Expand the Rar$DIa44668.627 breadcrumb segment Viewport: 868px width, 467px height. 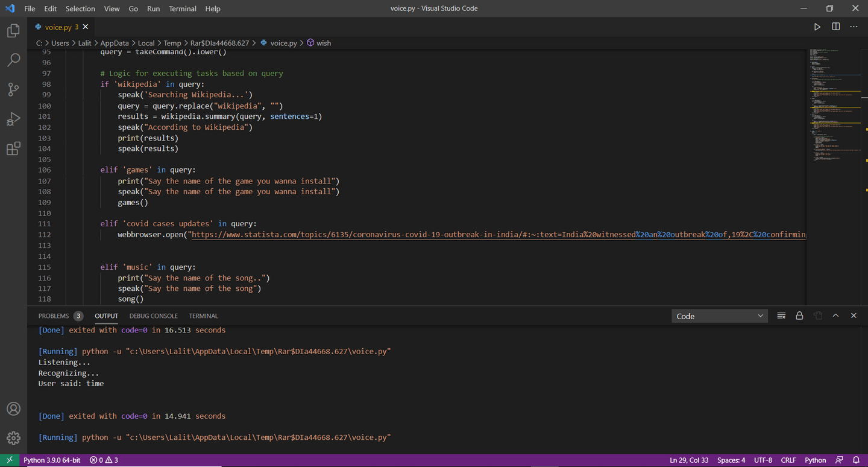(219, 43)
